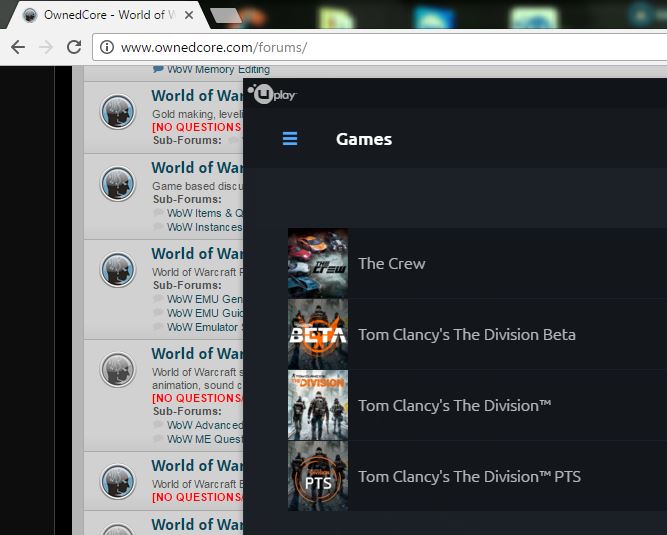
Task: Open WoW Advanced sub-forum link
Action: click(205, 425)
